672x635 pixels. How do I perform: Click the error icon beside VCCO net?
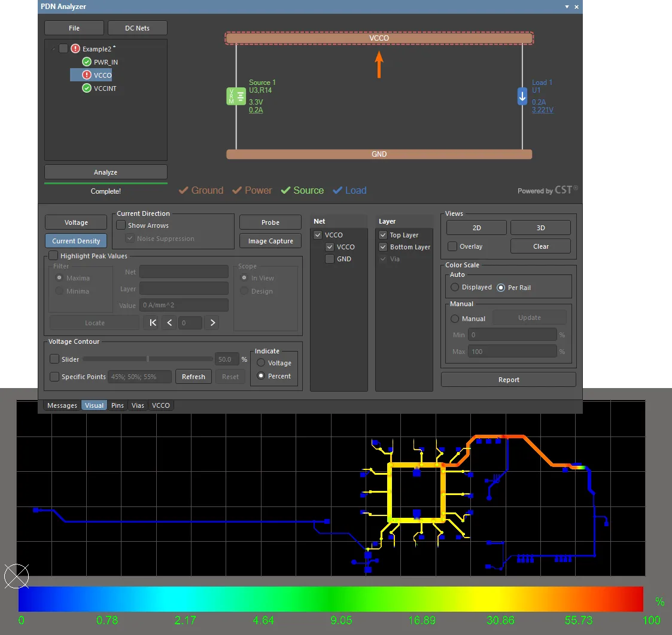[87, 75]
